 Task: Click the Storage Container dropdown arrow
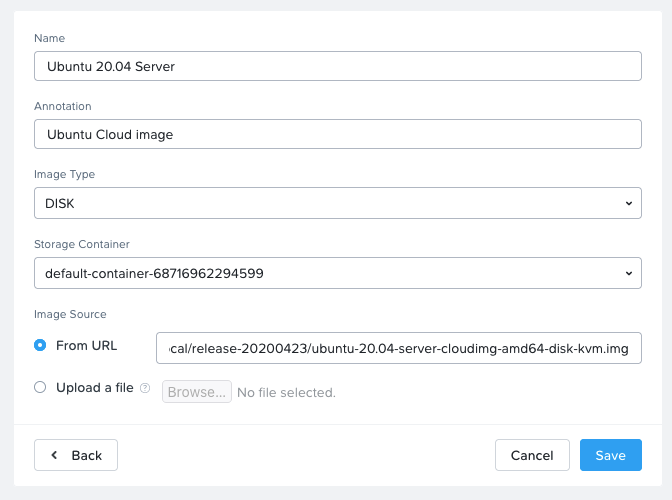coord(628,273)
